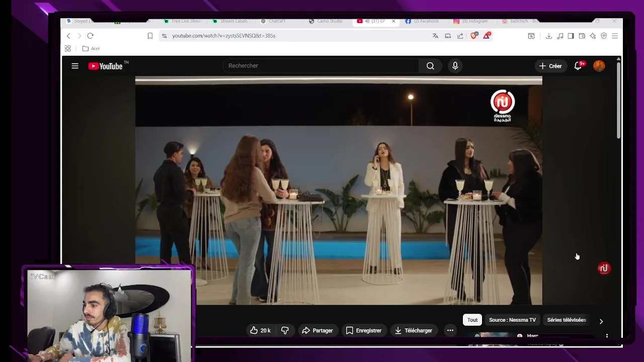Toggle the browser sidebar panel
644x362 pixels.
coord(571,36)
